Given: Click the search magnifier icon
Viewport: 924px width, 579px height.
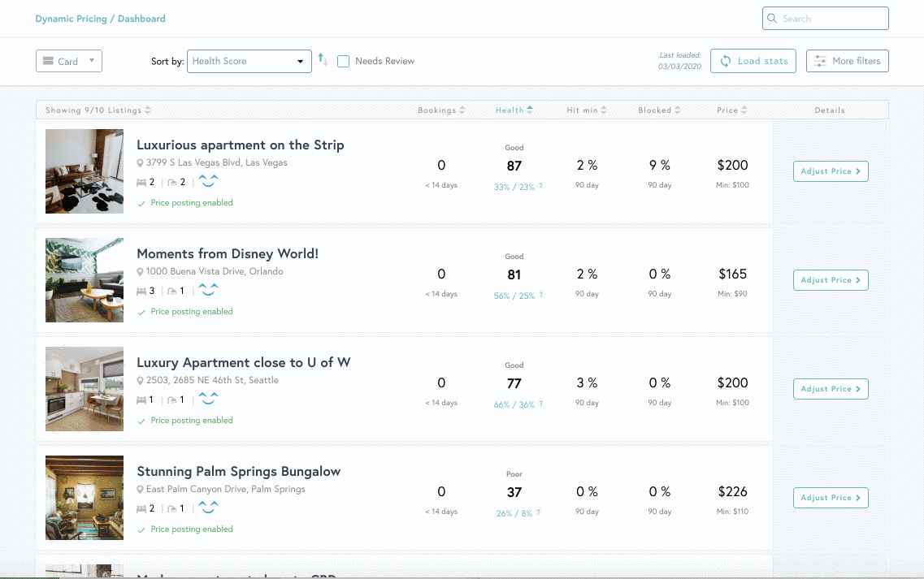Looking at the screenshot, I should (772, 18).
